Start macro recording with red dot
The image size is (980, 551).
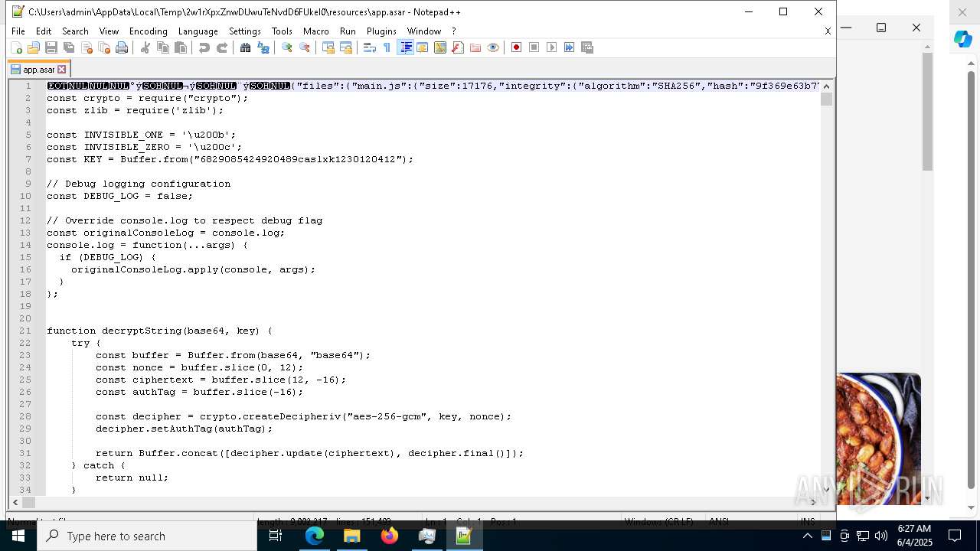click(516, 47)
